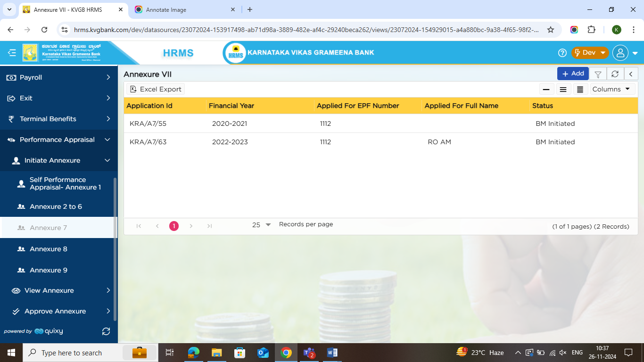
Task: Open the taskbar notification center
Action: (628, 353)
